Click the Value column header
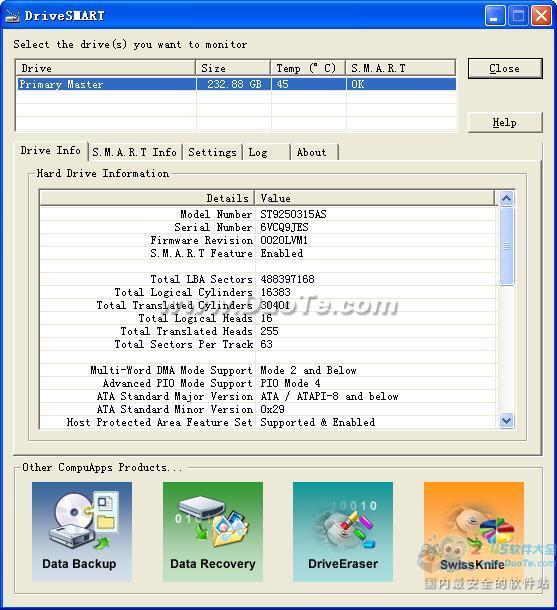 click(x=375, y=198)
